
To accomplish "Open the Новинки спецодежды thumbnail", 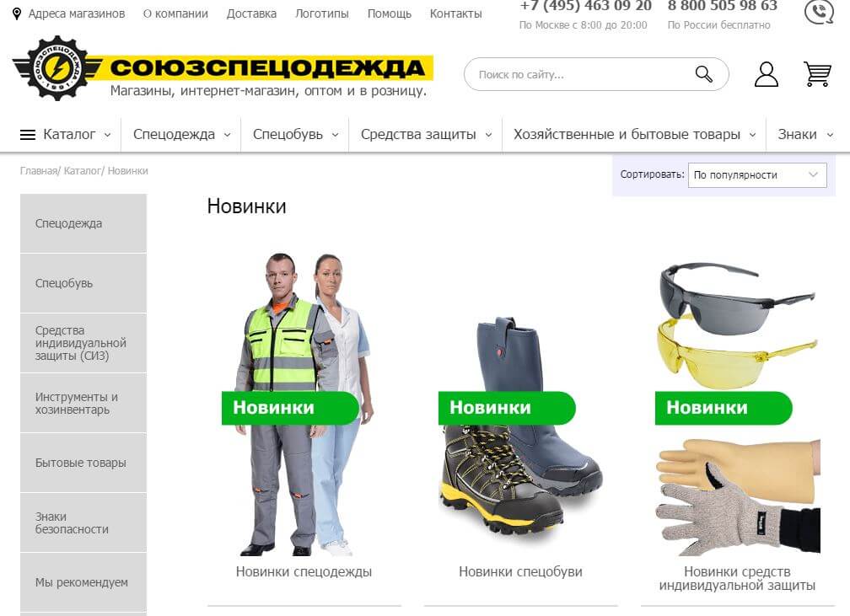I will tap(304, 404).
